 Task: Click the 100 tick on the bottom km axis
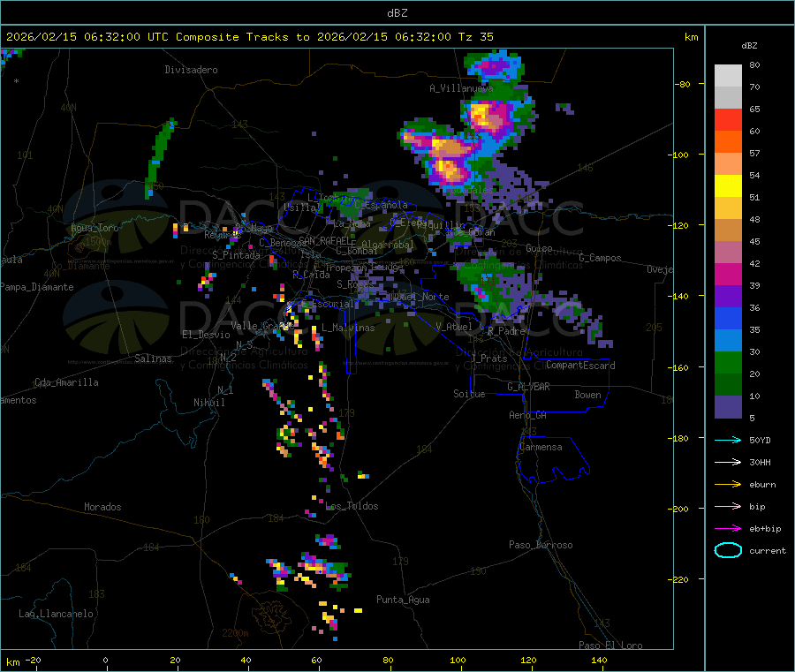click(458, 660)
